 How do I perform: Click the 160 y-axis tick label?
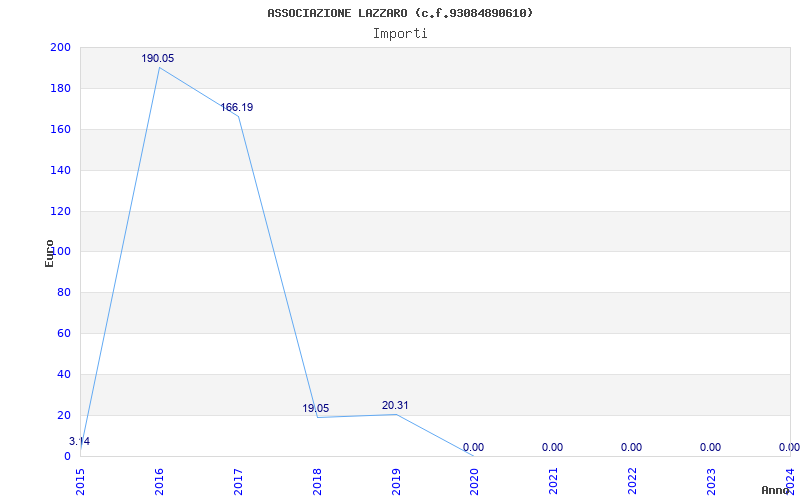pos(60,129)
